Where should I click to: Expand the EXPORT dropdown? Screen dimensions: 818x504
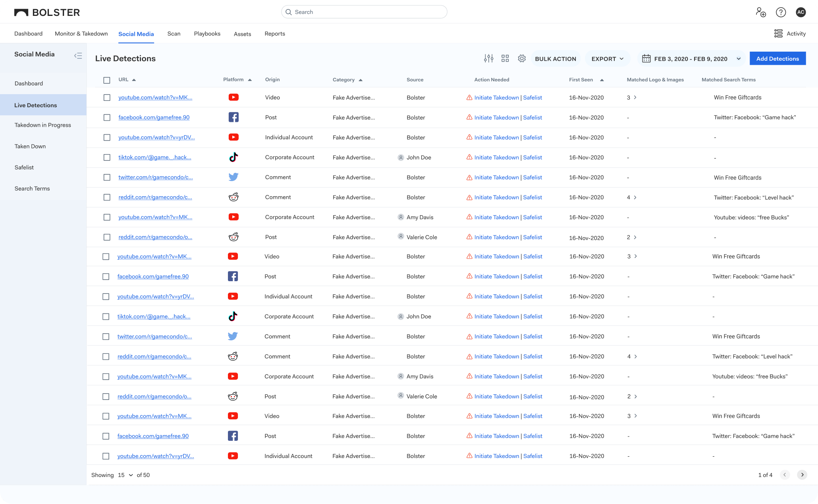point(607,59)
